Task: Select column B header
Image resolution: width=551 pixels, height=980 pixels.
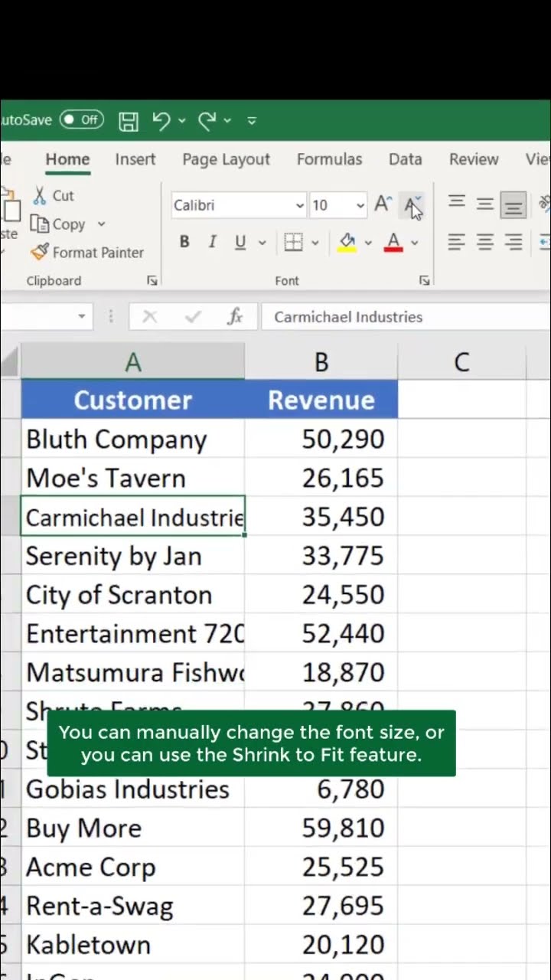Action: 321,361
